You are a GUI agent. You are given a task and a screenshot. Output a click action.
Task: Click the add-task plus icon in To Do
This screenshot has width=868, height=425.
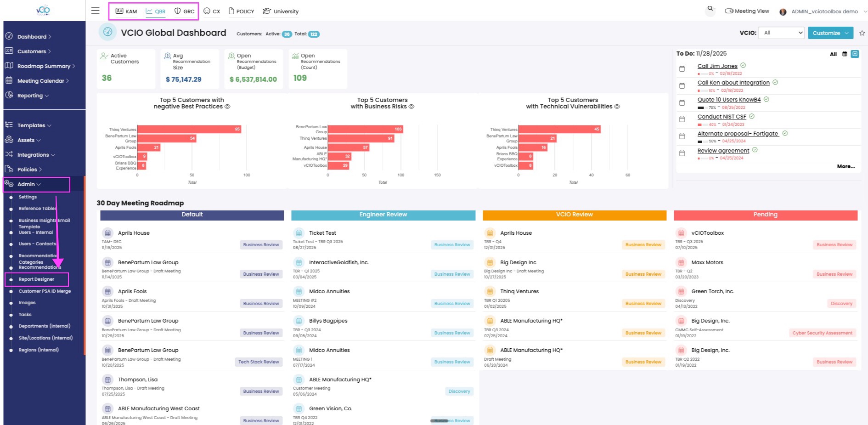855,54
